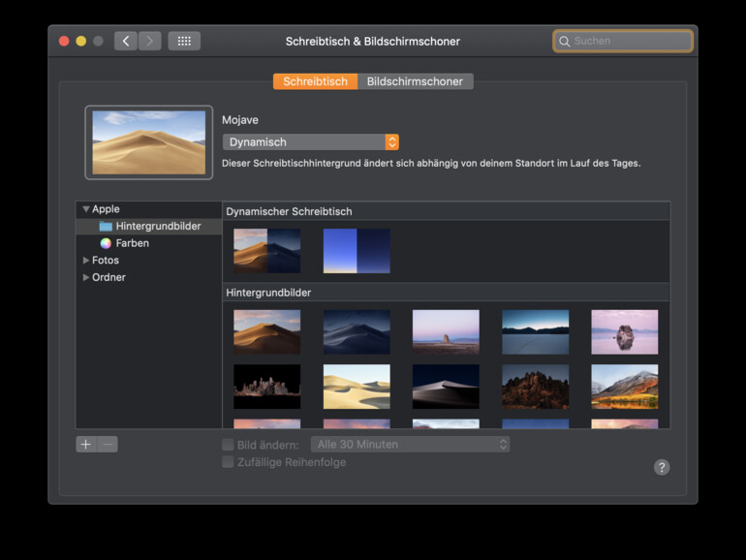Collapse the Apple tree group
The image size is (746, 560).
[x=86, y=209]
